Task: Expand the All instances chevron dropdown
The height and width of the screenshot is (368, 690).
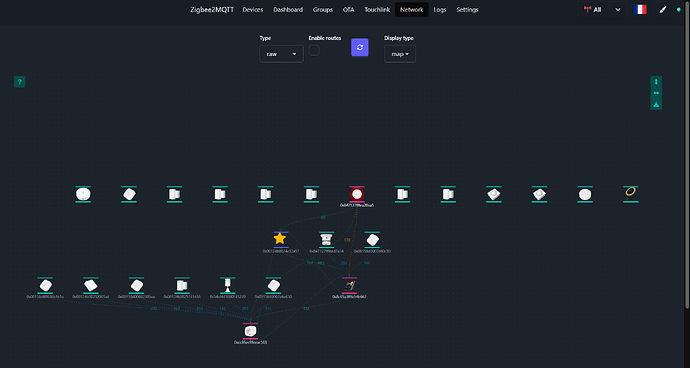Action: [x=618, y=10]
